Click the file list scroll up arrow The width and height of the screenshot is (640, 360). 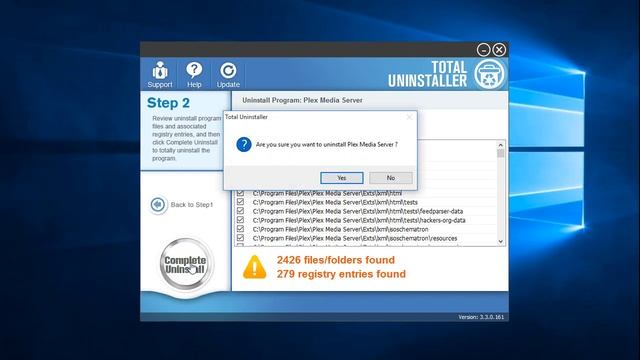coord(500,145)
